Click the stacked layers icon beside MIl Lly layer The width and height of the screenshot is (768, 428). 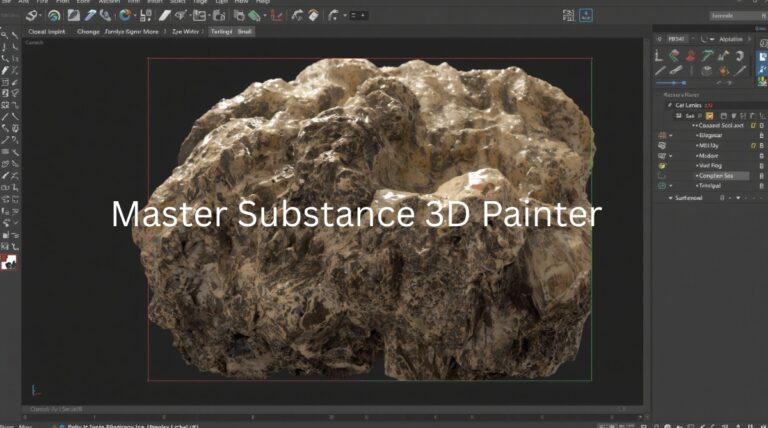point(662,145)
